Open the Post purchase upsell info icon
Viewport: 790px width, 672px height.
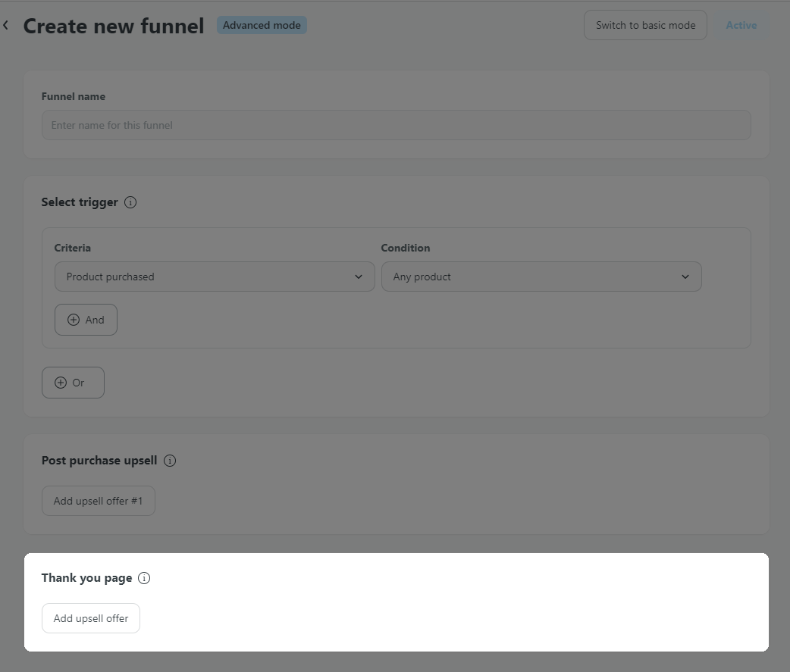(x=170, y=461)
